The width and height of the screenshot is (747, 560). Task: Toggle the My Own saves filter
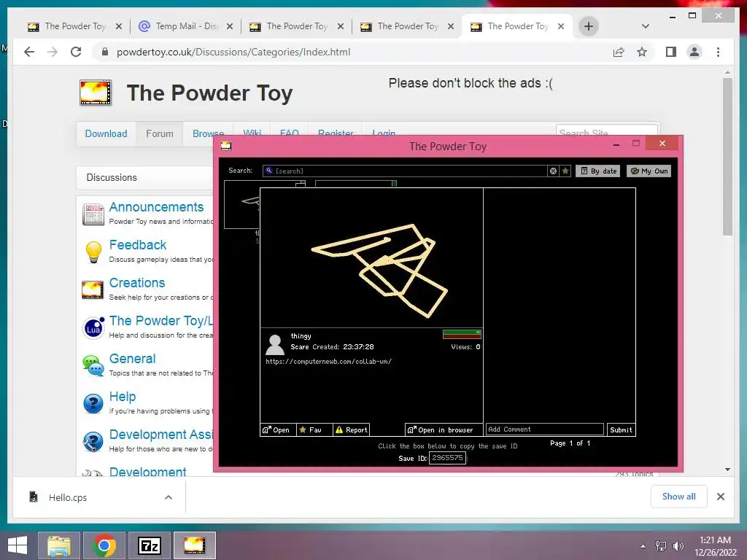[649, 171]
